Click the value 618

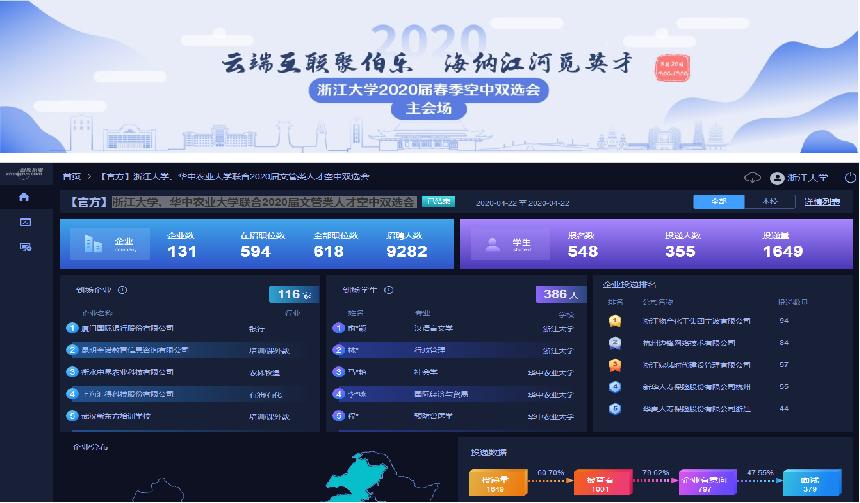[329, 251]
